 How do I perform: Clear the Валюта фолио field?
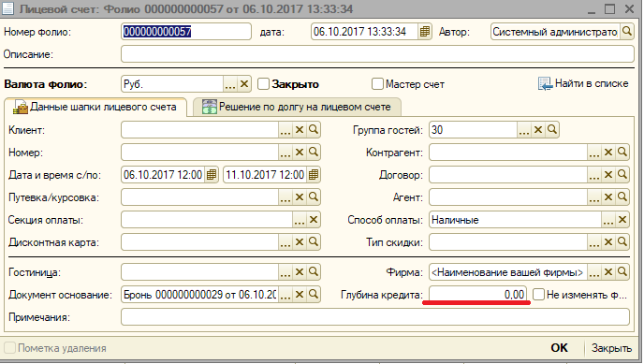(x=244, y=84)
